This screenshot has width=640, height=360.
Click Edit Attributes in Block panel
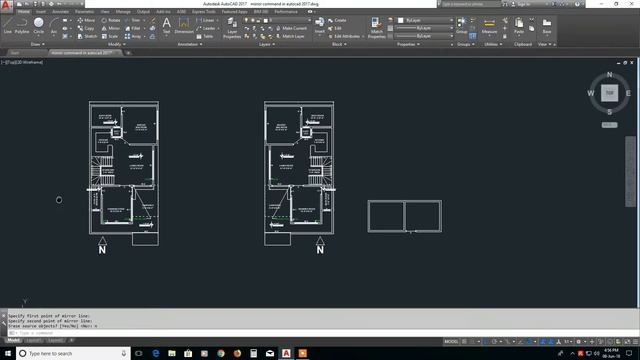pyautogui.click(x=344, y=36)
